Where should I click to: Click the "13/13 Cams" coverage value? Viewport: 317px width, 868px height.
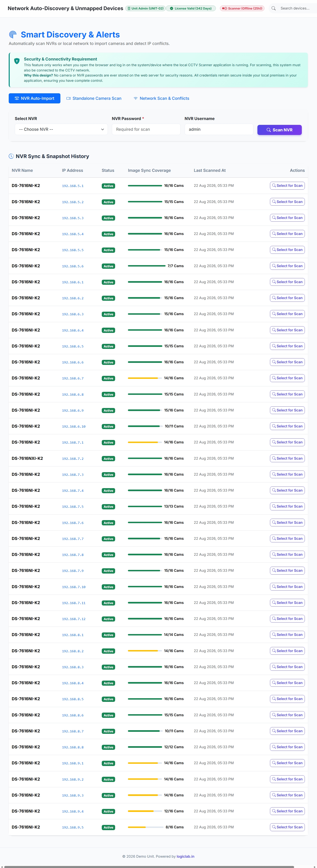[174, 506]
